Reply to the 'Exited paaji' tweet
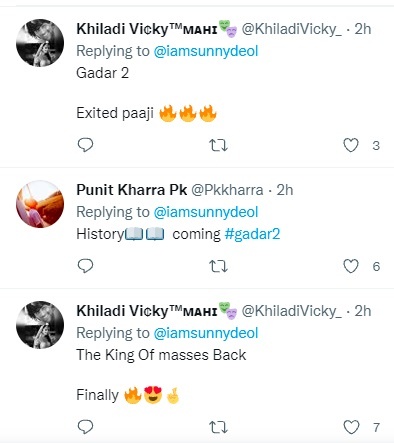This screenshot has width=394, height=443. pyautogui.click(x=85, y=145)
